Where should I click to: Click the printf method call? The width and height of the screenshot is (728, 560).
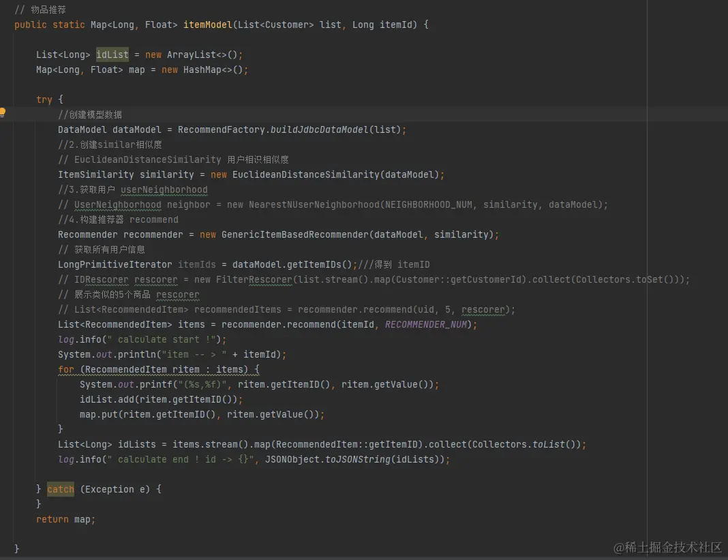click(156, 384)
